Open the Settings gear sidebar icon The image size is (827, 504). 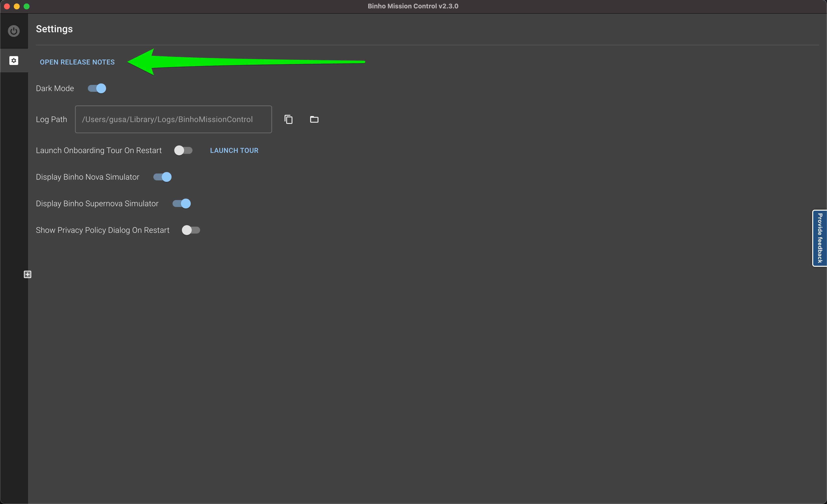[x=14, y=60]
